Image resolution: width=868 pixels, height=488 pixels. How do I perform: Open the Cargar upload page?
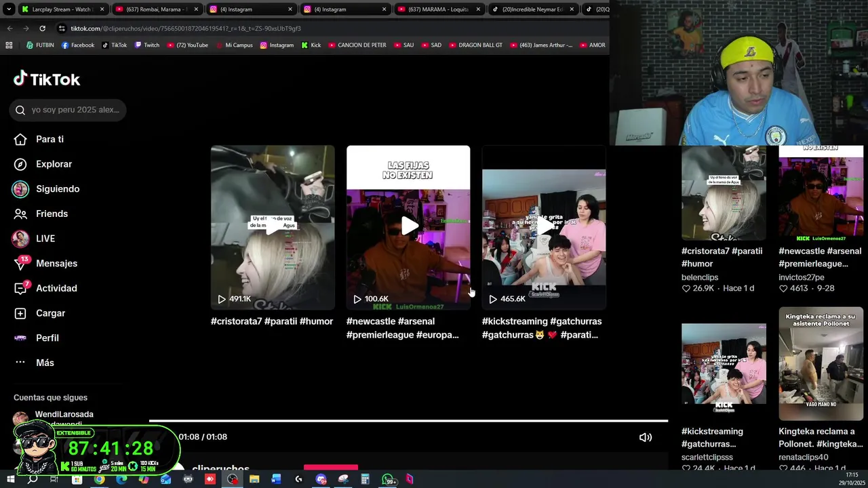(x=40, y=313)
